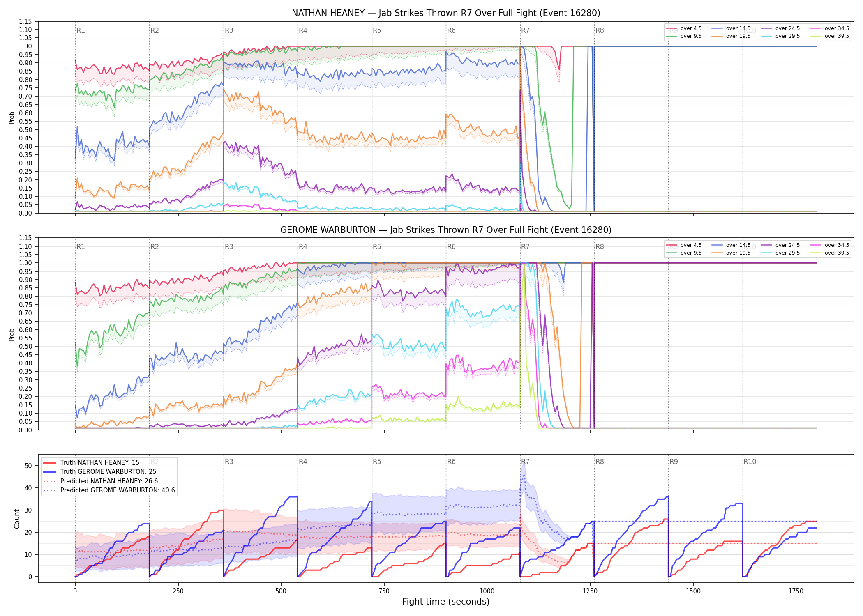This screenshot has height=616, width=863.
Task: Click the R5 round marker in Nathan Heaney chart
Action: click(x=377, y=30)
